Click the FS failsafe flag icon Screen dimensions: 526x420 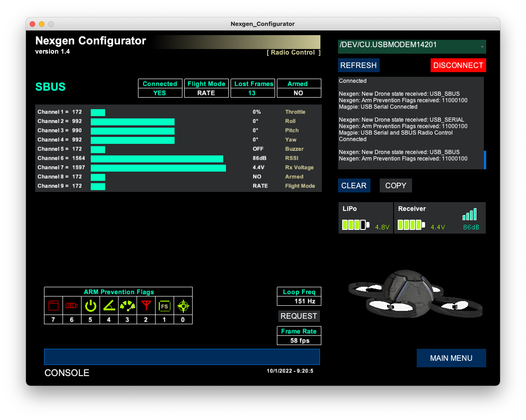(164, 305)
